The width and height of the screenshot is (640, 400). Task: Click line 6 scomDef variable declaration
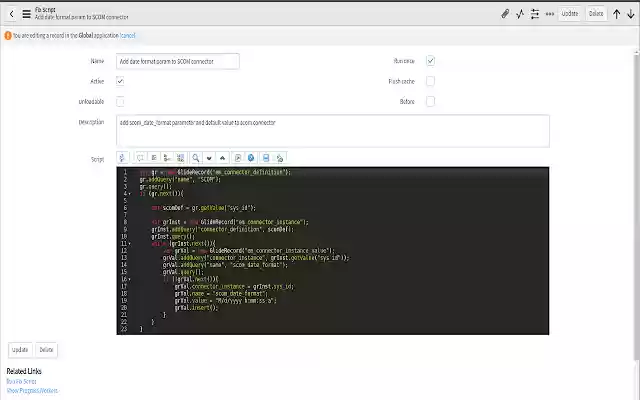click(204, 208)
